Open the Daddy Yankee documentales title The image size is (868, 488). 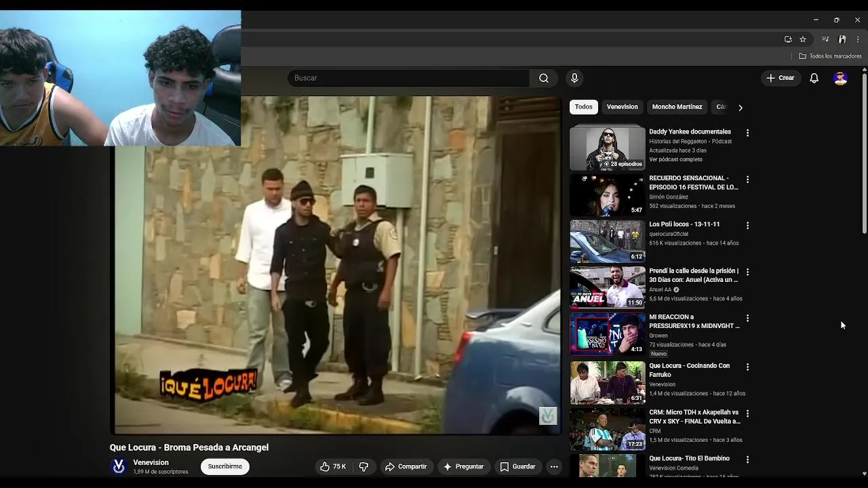coord(690,131)
